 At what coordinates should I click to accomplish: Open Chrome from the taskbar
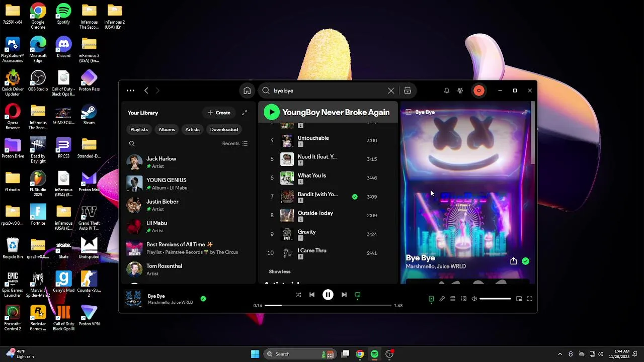[x=360, y=354]
